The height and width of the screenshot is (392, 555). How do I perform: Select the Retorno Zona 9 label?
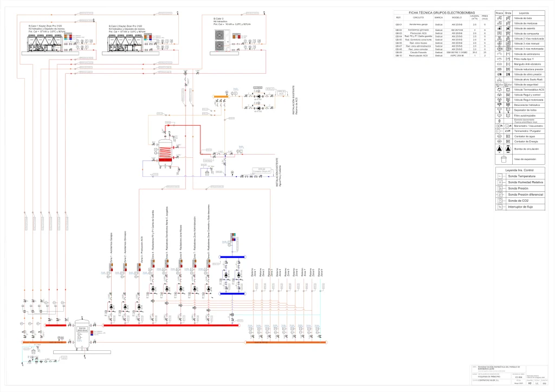(x=320, y=272)
